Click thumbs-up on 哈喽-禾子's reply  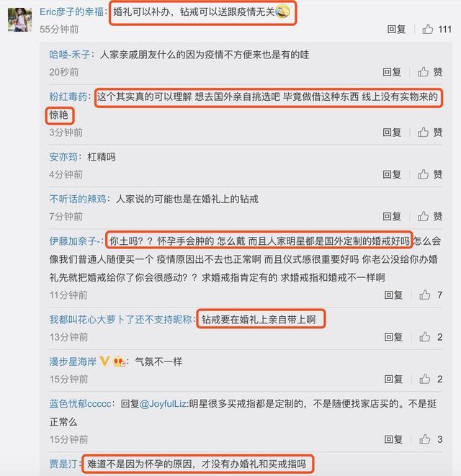click(x=423, y=72)
